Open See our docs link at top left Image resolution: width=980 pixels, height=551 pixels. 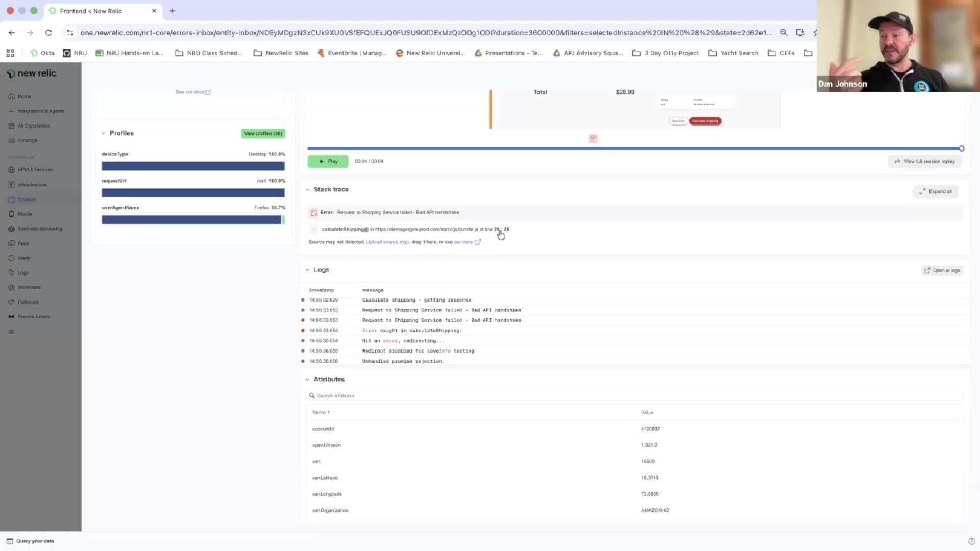click(x=193, y=92)
